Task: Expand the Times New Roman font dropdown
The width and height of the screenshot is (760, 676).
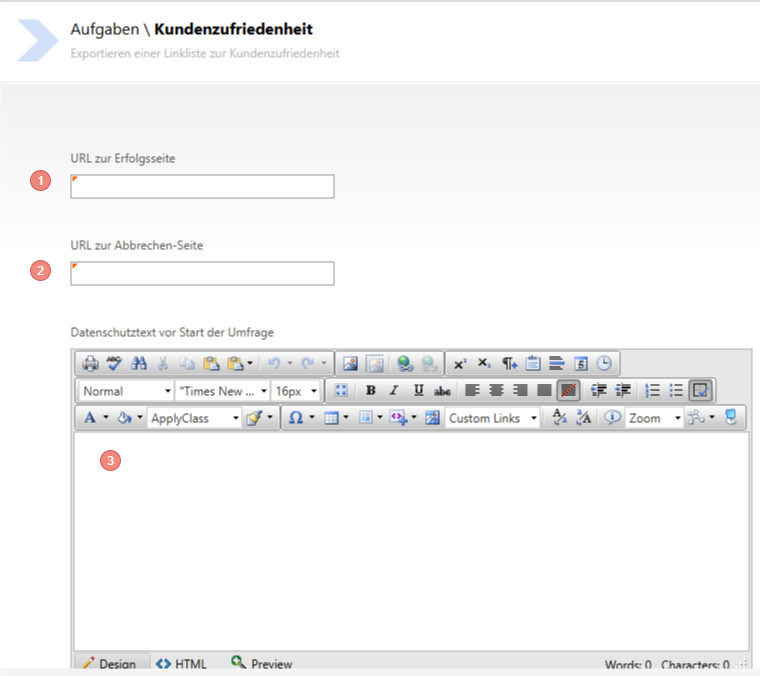Action: (222, 391)
